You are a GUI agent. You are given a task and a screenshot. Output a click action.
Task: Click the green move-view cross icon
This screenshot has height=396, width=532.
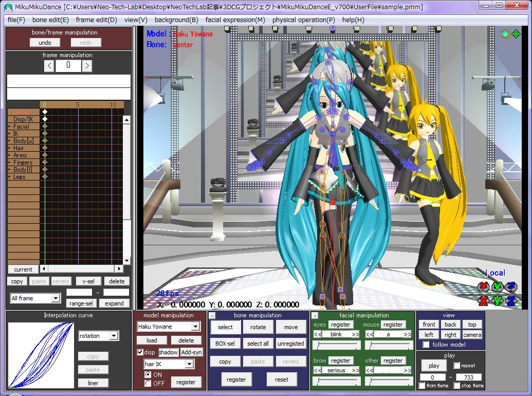pyautogui.click(x=516, y=34)
